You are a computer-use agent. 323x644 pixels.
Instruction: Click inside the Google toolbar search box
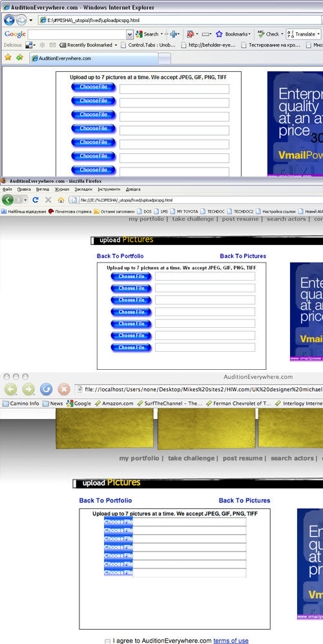coord(77,34)
